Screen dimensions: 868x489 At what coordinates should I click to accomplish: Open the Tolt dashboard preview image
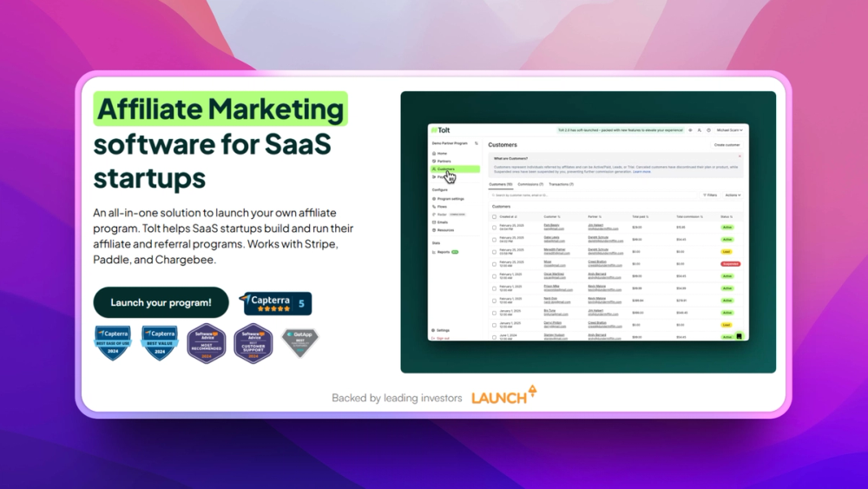588,232
